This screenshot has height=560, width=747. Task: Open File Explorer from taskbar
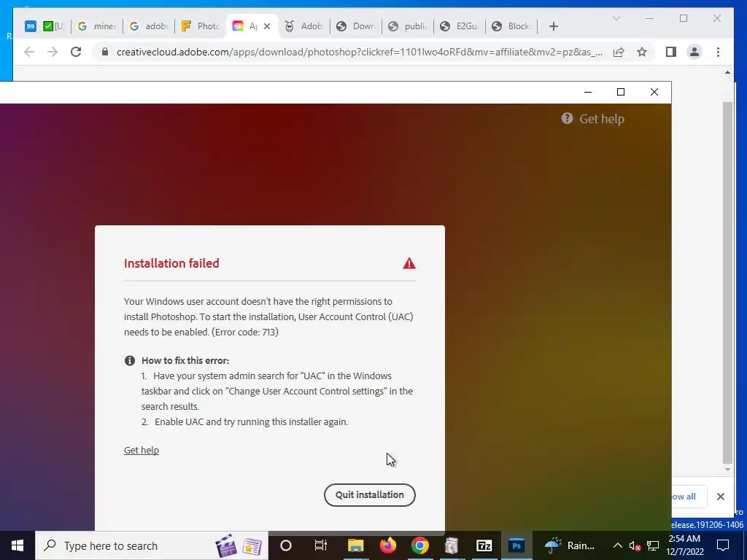point(355,545)
